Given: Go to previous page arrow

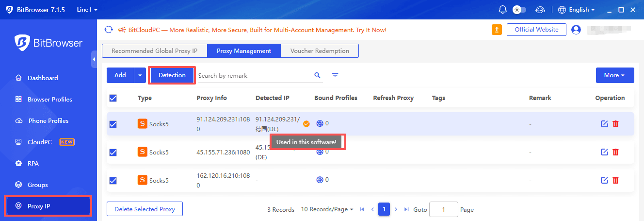Looking at the screenshot, I should (372, 209).
